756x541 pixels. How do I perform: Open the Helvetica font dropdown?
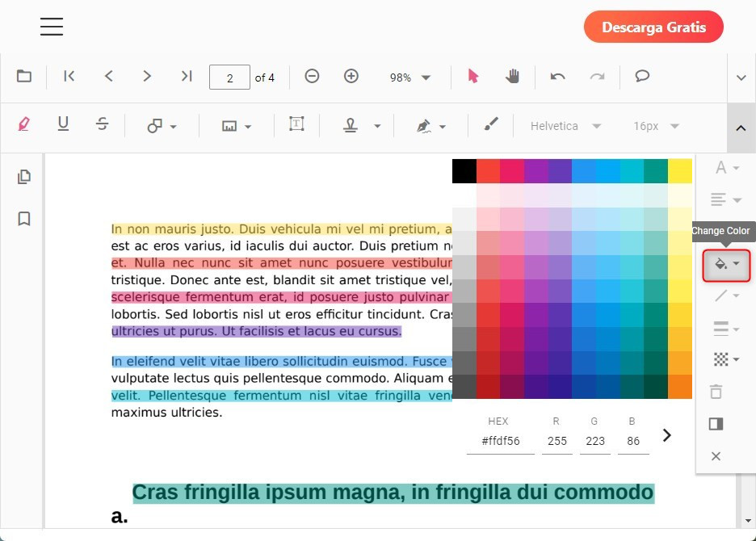click(565, 125)
